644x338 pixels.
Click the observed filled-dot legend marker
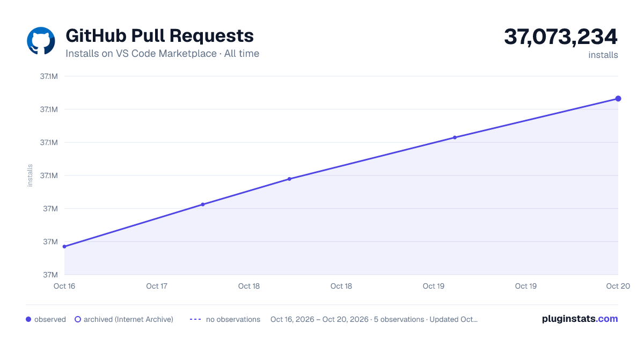point(28,319)
